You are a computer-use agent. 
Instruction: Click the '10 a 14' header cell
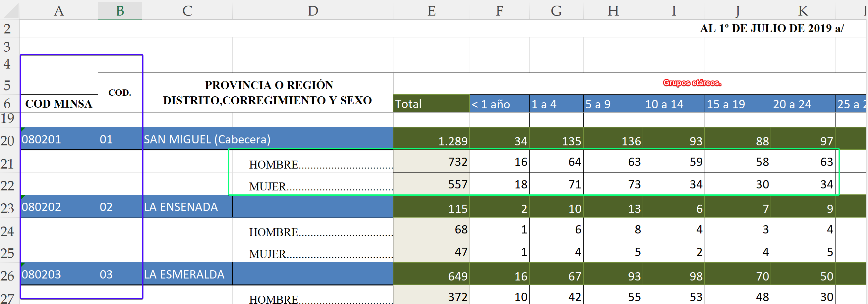pos(673,104)
